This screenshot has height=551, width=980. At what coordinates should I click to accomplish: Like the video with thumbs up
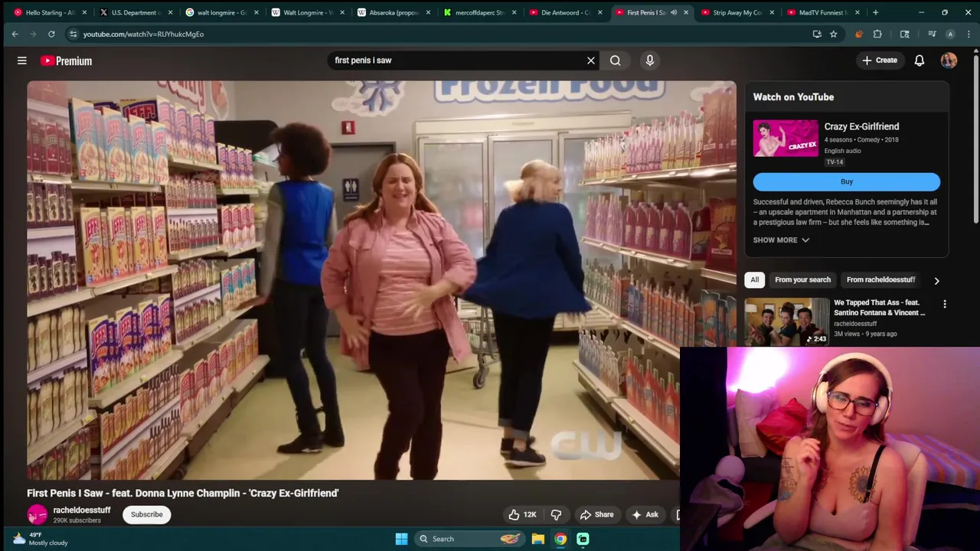(523, 515)
